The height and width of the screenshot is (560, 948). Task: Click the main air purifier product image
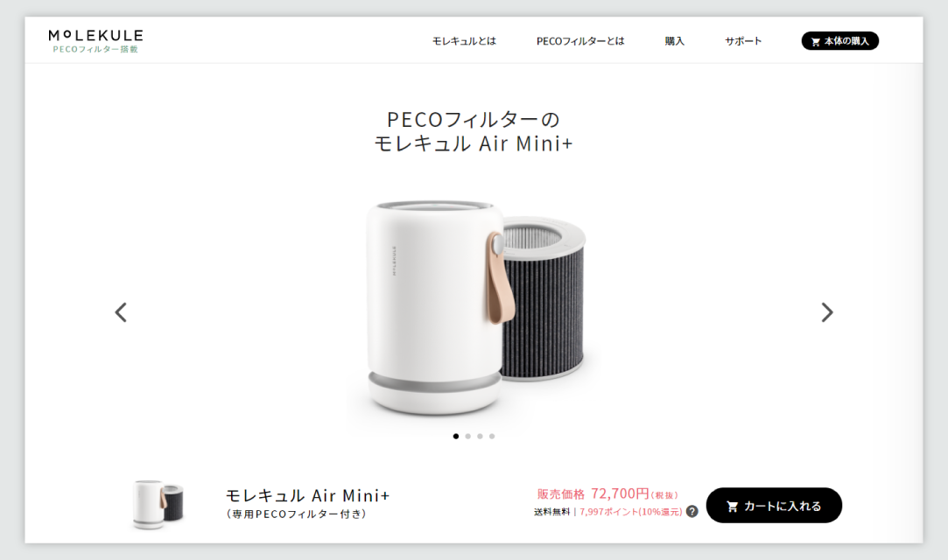click(474, 308)
